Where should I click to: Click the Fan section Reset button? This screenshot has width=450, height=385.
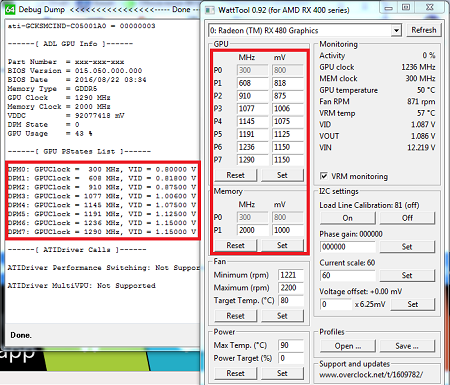(235, 316)
